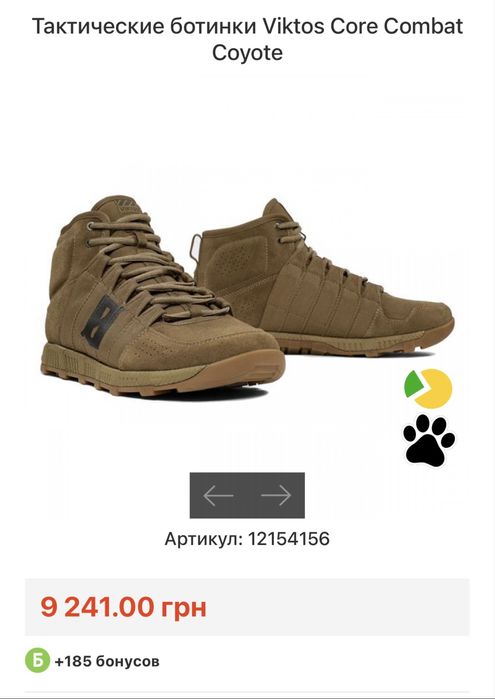Click the word Coyote in the title
The height and width of the screenshot is (699, 495).
pyautogui.click(x=248, y=53)
